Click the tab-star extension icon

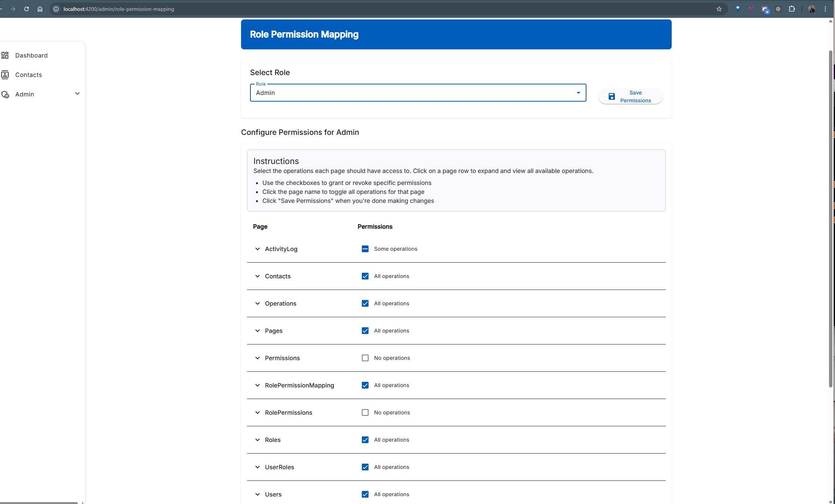pos(765,9)
